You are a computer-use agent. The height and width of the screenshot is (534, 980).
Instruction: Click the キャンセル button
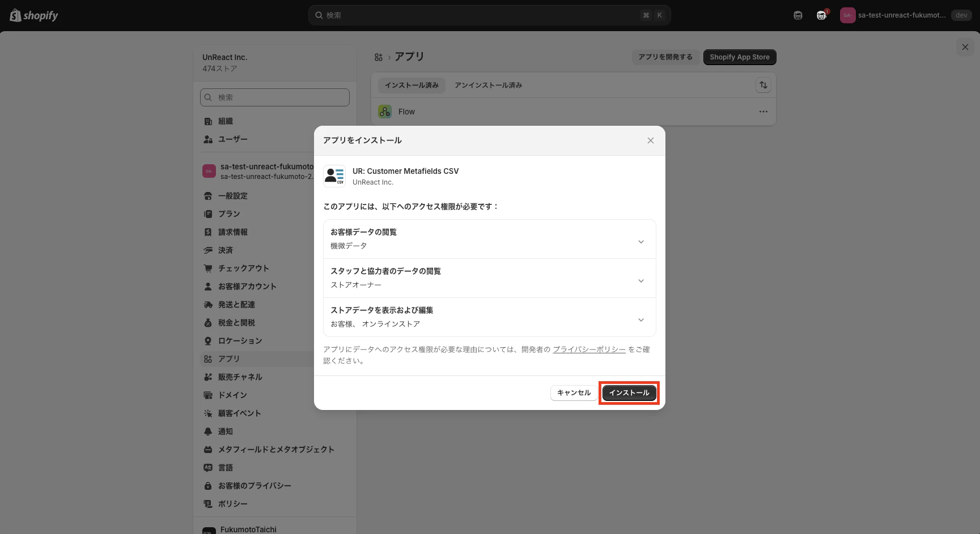pos(574,393)
